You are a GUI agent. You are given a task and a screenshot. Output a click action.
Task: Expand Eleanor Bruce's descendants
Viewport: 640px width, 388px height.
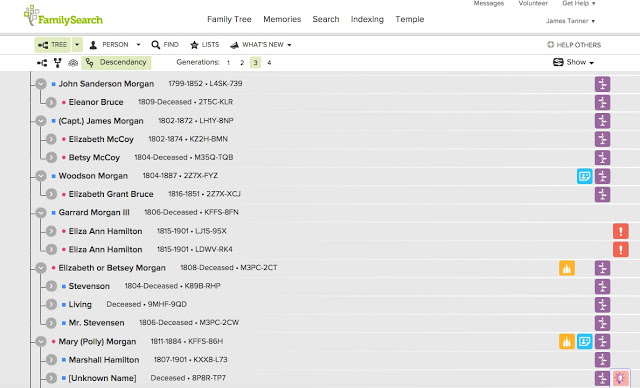point(51,102)
